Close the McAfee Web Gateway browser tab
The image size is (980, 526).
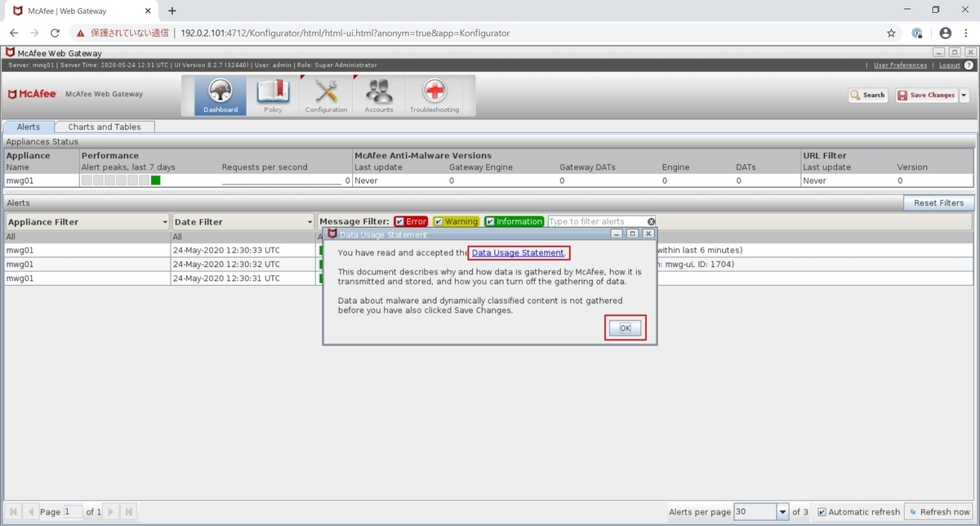[146, 11]
